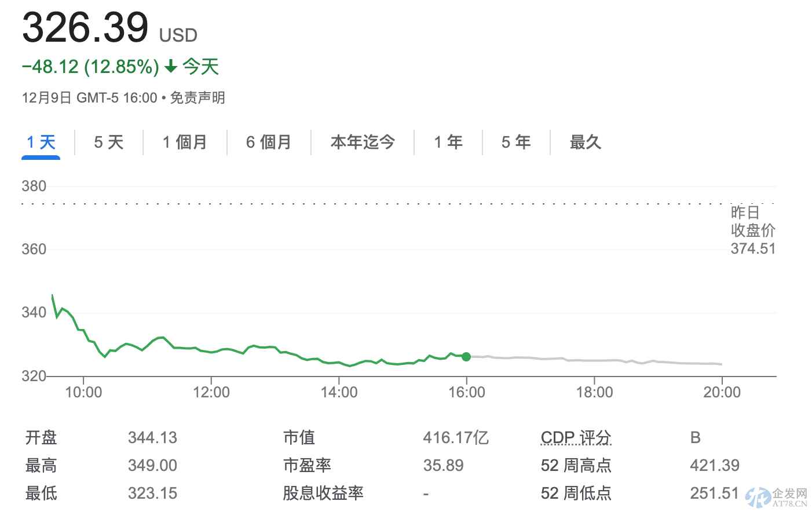The height and width of the screenshot is (519, 812).
Task: Select the 本年迄今 range tab
Action: 363,142
